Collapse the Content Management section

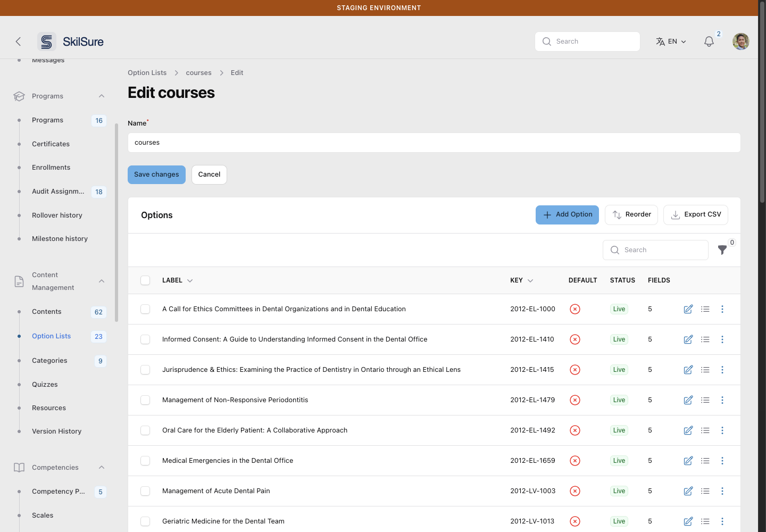(x=102, y=281)
